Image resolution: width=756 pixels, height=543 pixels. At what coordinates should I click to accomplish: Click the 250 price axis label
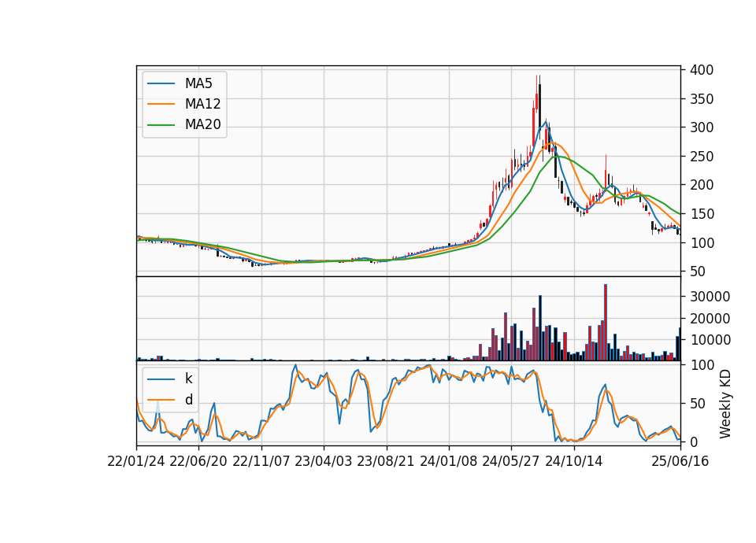[x=702, y=157]
